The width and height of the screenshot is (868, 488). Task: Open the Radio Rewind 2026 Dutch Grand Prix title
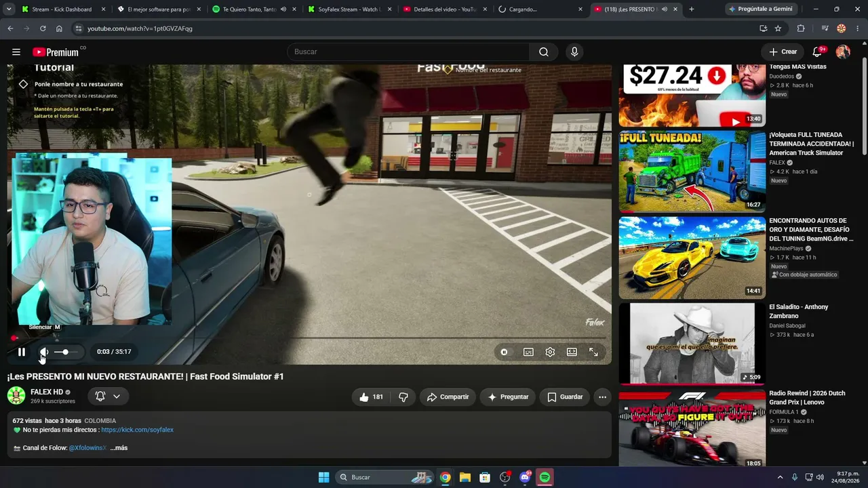coord(807,398)
